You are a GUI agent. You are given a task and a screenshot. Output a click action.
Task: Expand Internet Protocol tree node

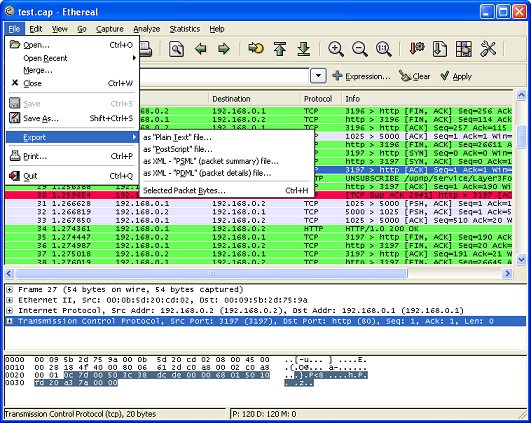pos(10,311)
